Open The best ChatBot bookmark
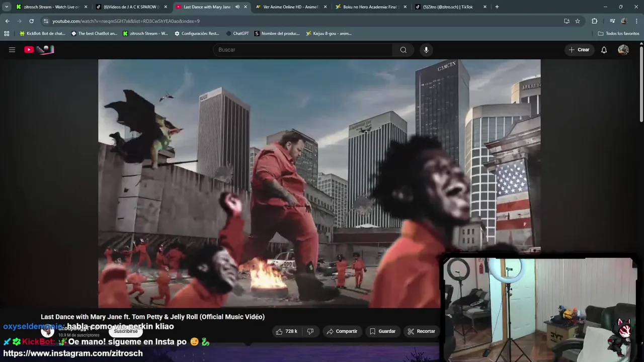The image size is (644, 362). click(x=94, y=34)
